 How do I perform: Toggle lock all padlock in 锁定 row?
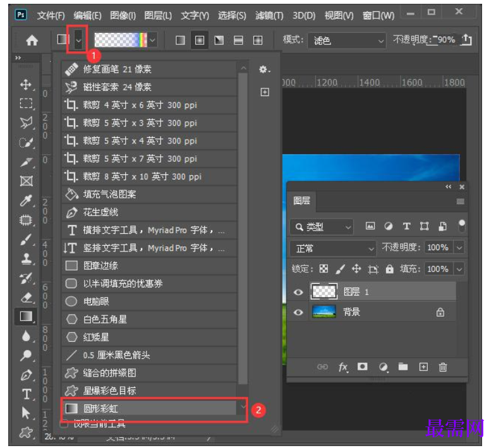point(389,269)
